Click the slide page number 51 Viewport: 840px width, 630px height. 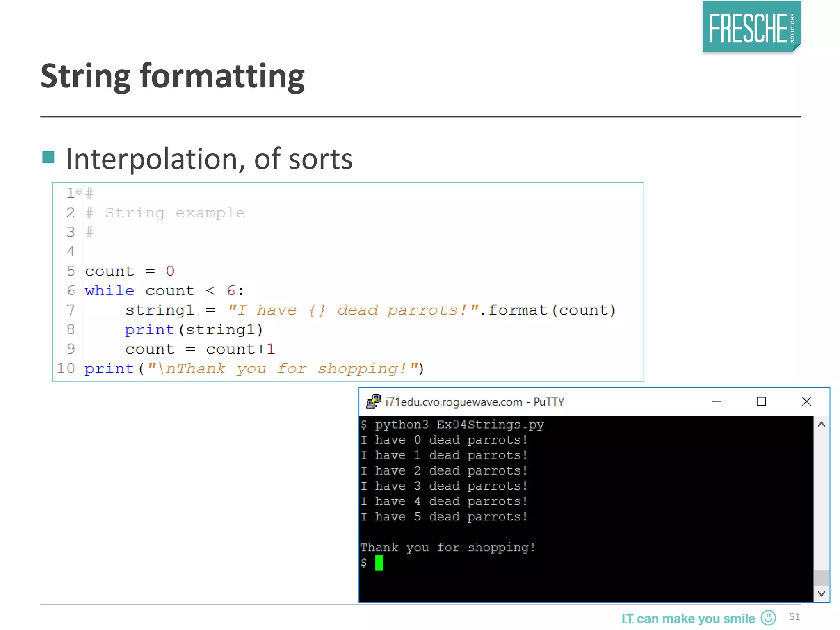click(795, 617)
